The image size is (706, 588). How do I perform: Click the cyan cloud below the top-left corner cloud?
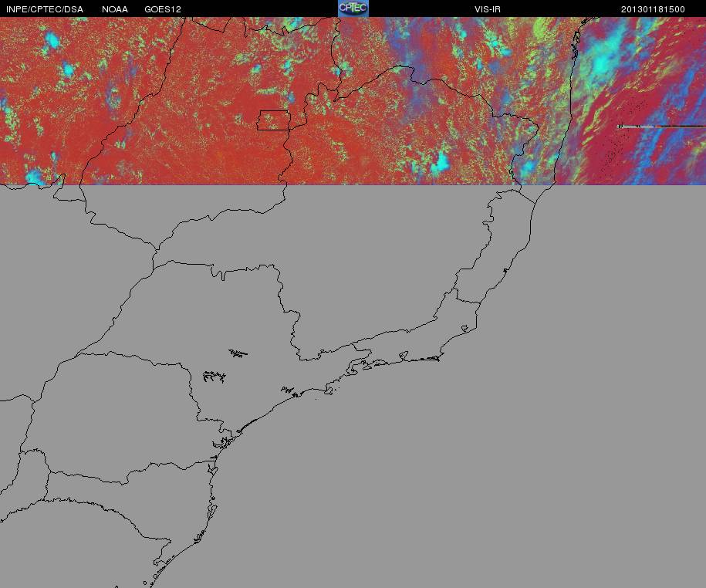pos(67,70)
